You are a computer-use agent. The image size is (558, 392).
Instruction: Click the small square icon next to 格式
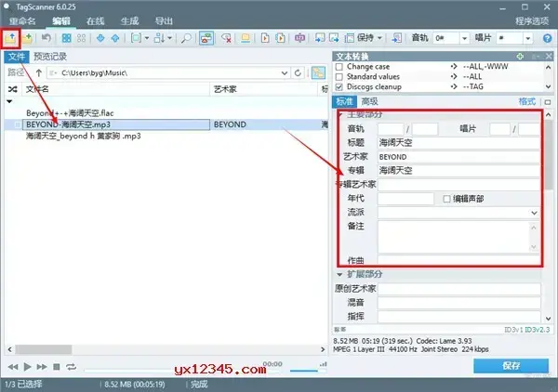click(x=548, y=101)
